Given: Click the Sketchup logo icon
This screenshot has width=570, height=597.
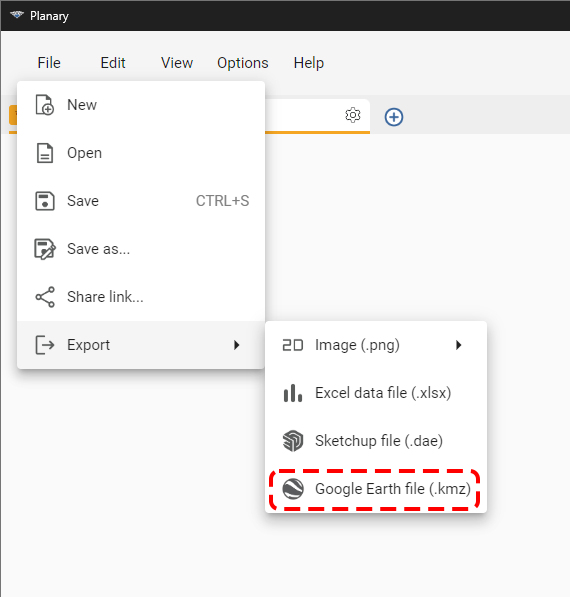Looking at the screenshot, I should pyautogui.click(x=292, y=441).
